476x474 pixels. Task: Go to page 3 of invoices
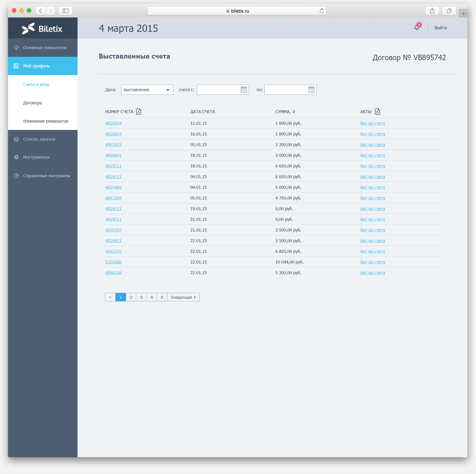pyautogui.click(x=141, y=297)
